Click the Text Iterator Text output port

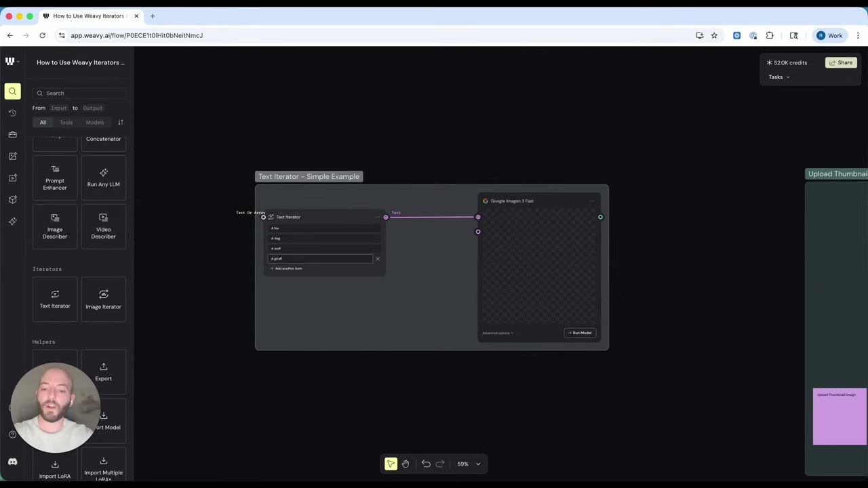(x=386, y=217)
